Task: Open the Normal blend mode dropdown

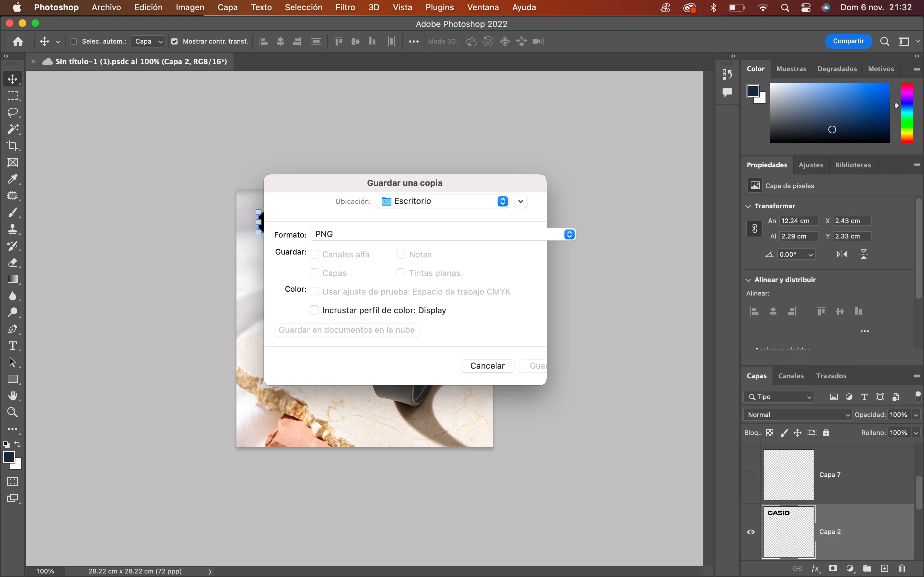Action: pyautogui.click(x=797, y=415)
